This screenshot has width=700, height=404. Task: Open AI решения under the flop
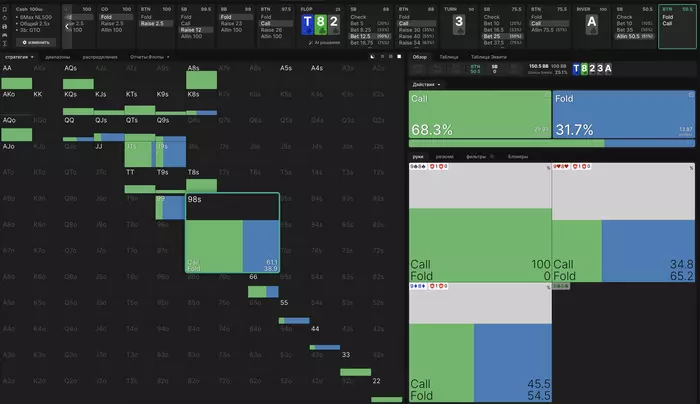pos(324,43)
